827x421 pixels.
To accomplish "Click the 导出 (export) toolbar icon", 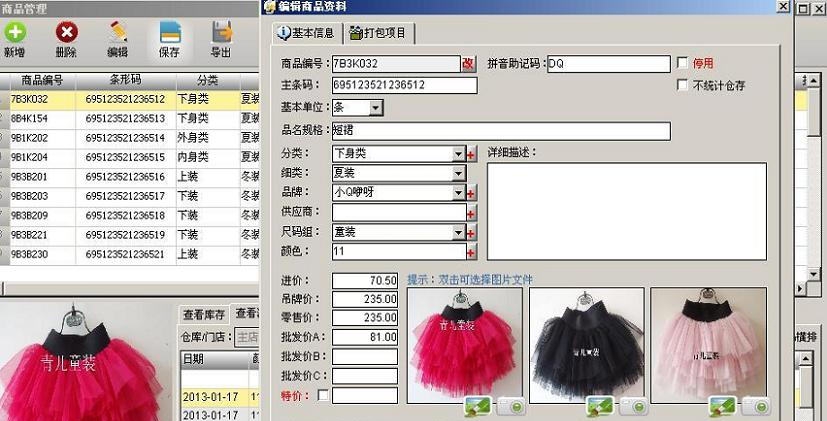I will click(x=222, y=32).
